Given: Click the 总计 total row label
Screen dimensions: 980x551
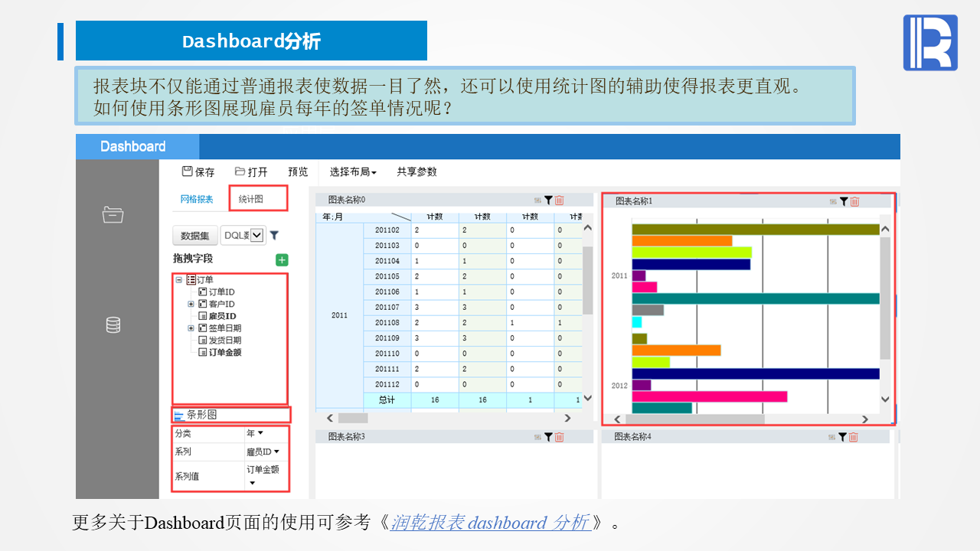Looking at the screenshot, I should pos(387,400).
